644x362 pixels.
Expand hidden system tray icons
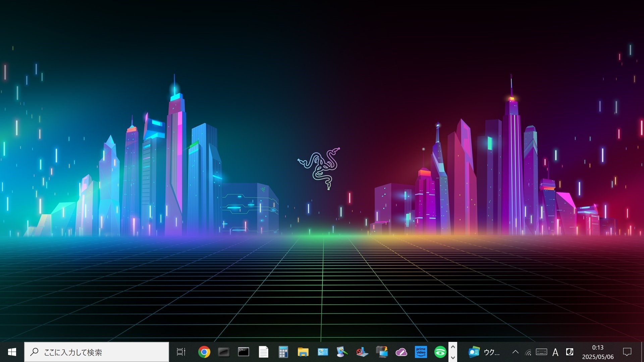pos(515,352)
